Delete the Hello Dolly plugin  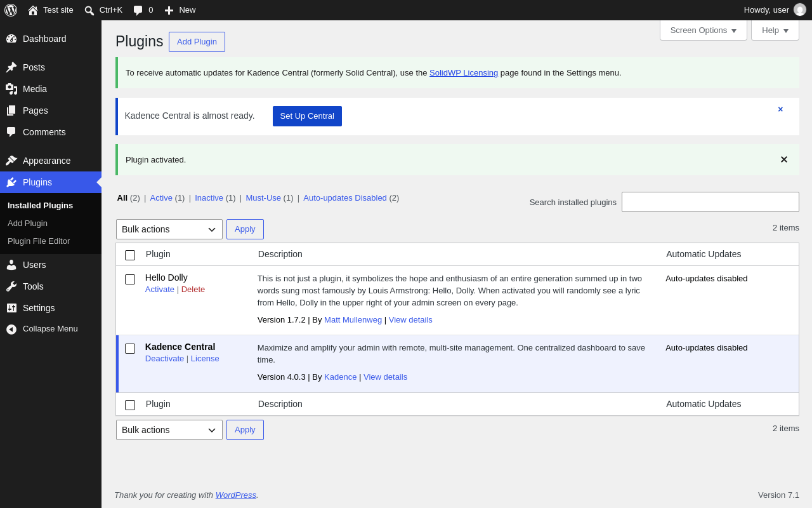[193, 290]
